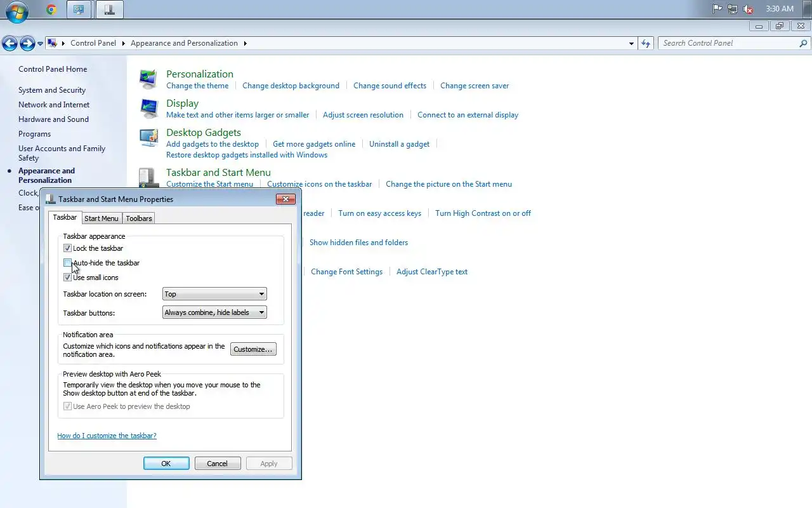Close the Taskbar and Start Menu Properties dialog
Image resolution: width=812 pixels, height=508 pixels.
click(x=286, y=199)
